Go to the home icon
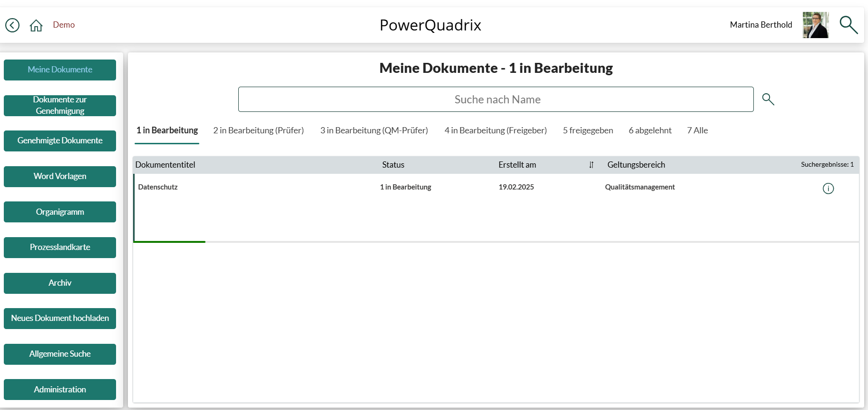 coord(36,25)
